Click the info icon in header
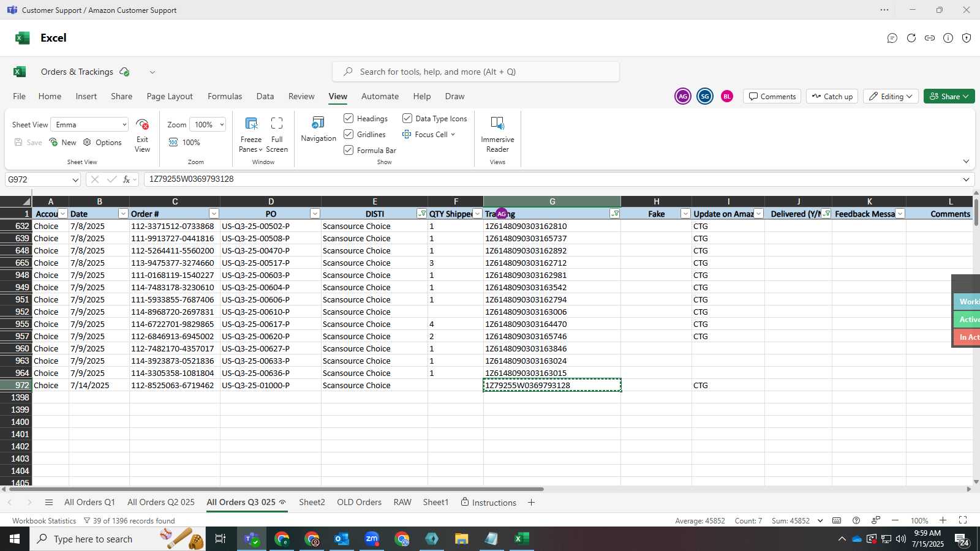 [x=948, y=38]
